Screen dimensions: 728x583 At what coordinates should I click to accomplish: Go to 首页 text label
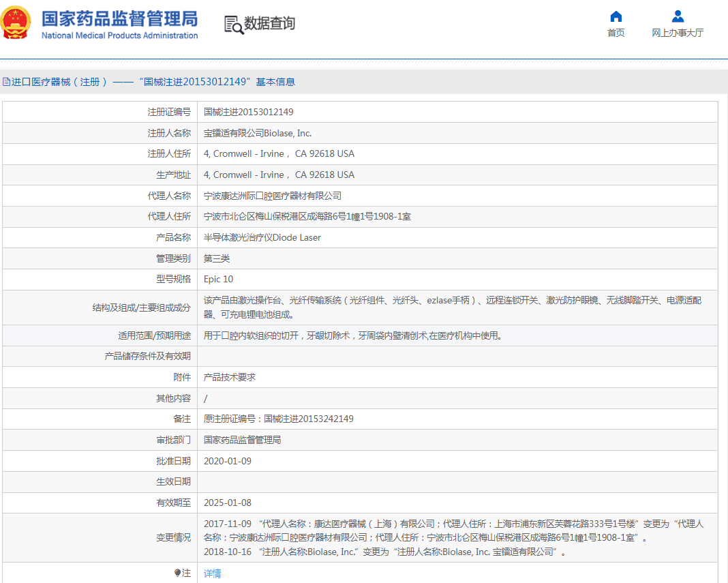(616, 33)
